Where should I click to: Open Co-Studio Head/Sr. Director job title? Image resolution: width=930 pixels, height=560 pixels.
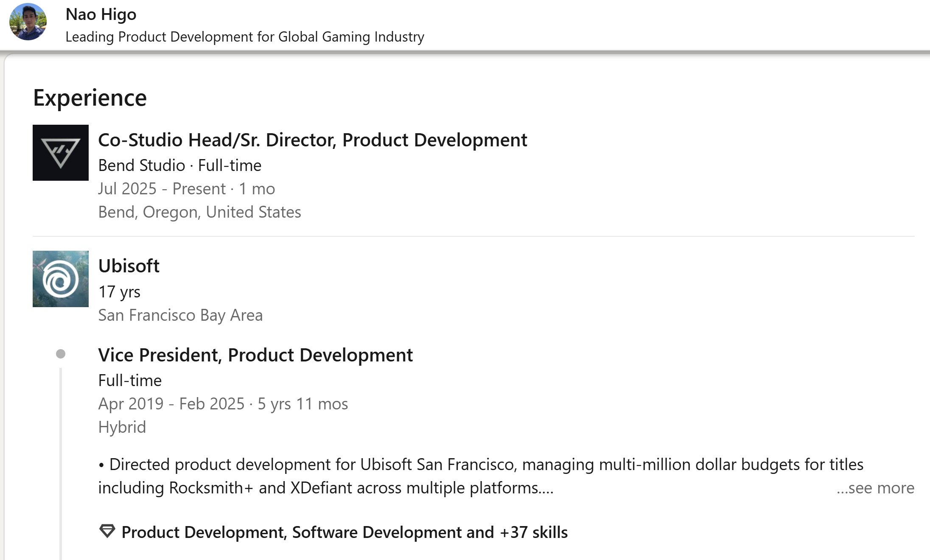[313, 140]
